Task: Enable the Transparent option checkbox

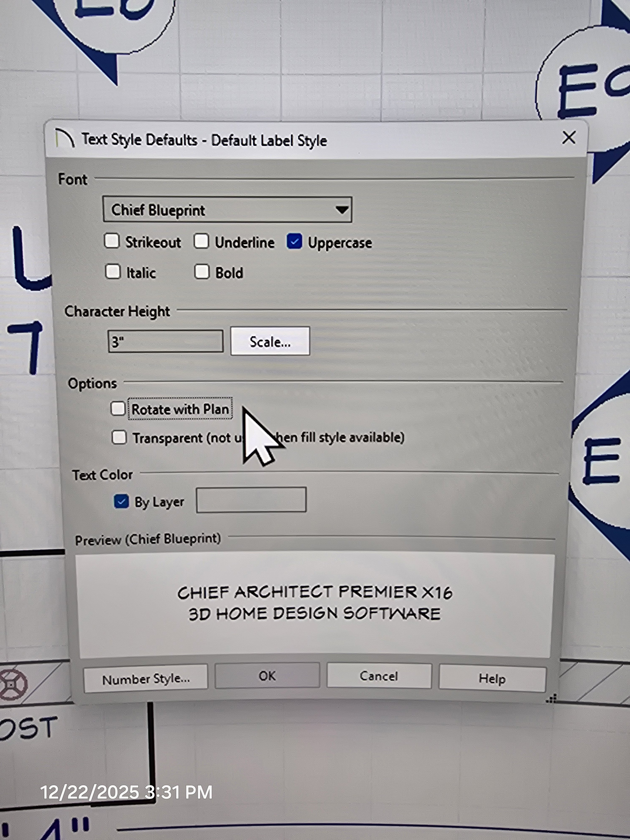Action: click(x=119, y=437)
